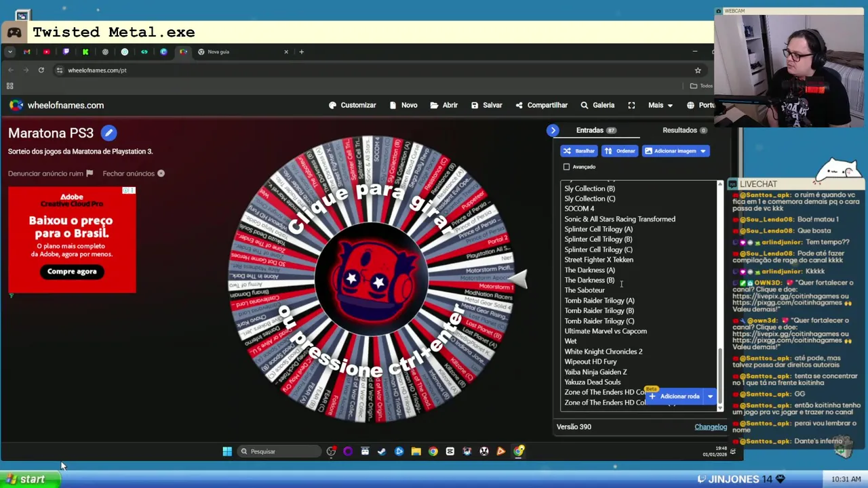Click the Windows Start button in taskbar
Image resolution: width=868 pixels, height=488 pixels.
[x=227, y=451]
